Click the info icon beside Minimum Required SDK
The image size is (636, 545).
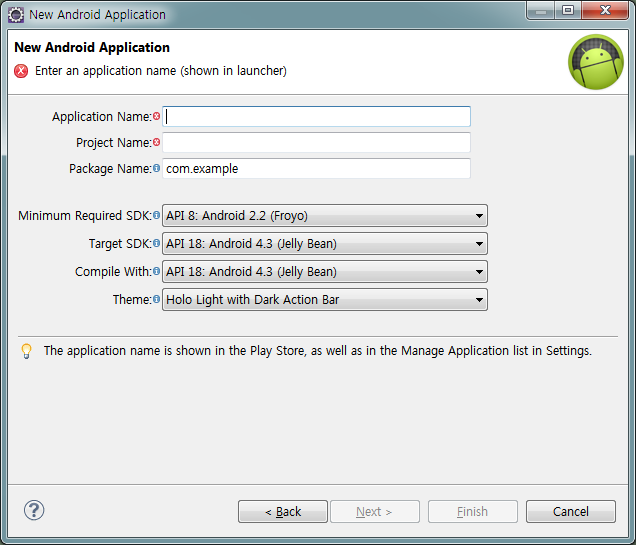pyautogui.click(x=157, y=215)
